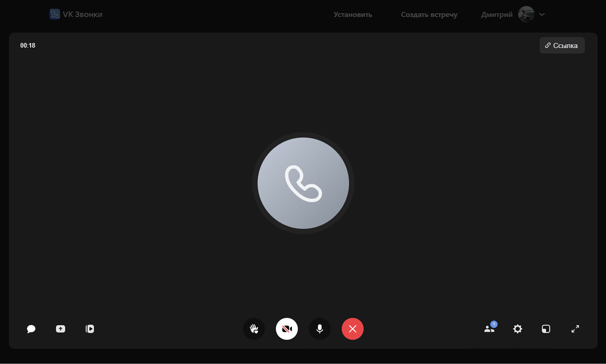The width and height of the screenshot is (606, 364).
Task: Click the Дмитрий username text
Action: pyautogui.click(x=497, y=15)
